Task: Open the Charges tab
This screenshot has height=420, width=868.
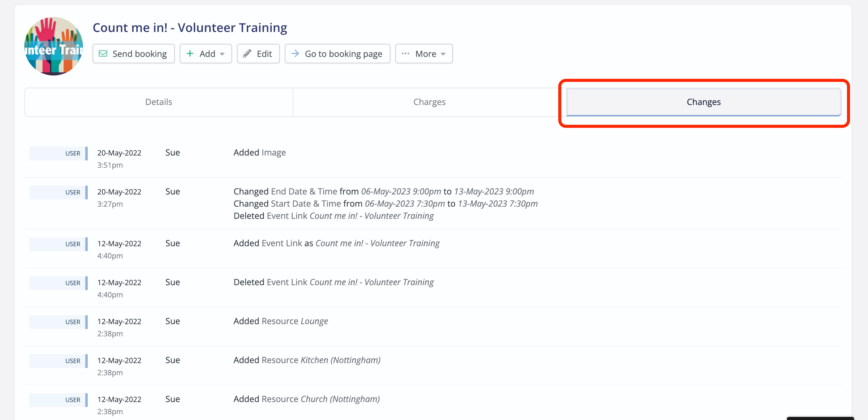Action: click(x=429, y=102)
